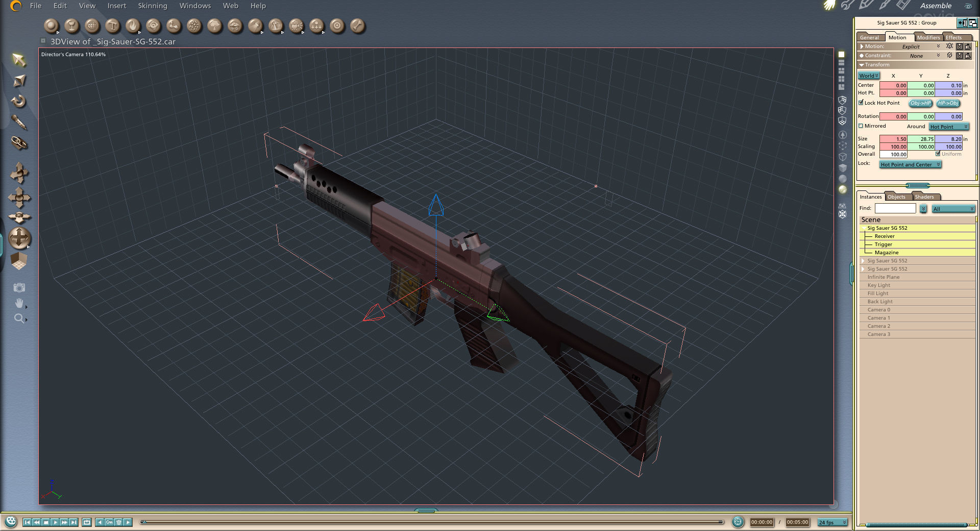Screen dimensions: 980x531
Task: Toggle the Uniform scaling checkbox
Action: tap(938, 154)
